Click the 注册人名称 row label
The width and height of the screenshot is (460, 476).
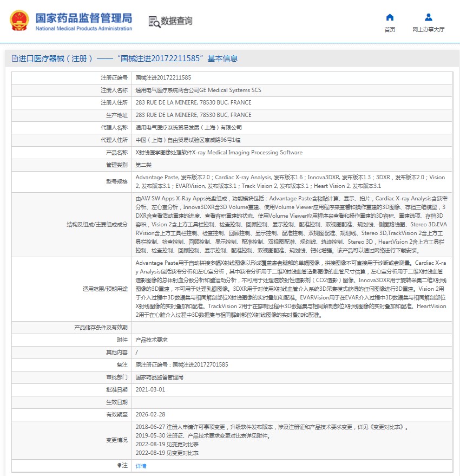coord(114,90)
